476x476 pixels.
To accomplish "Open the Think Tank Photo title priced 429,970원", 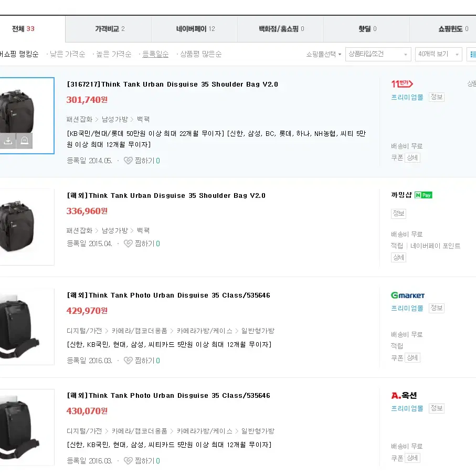I will coord(168,295).
